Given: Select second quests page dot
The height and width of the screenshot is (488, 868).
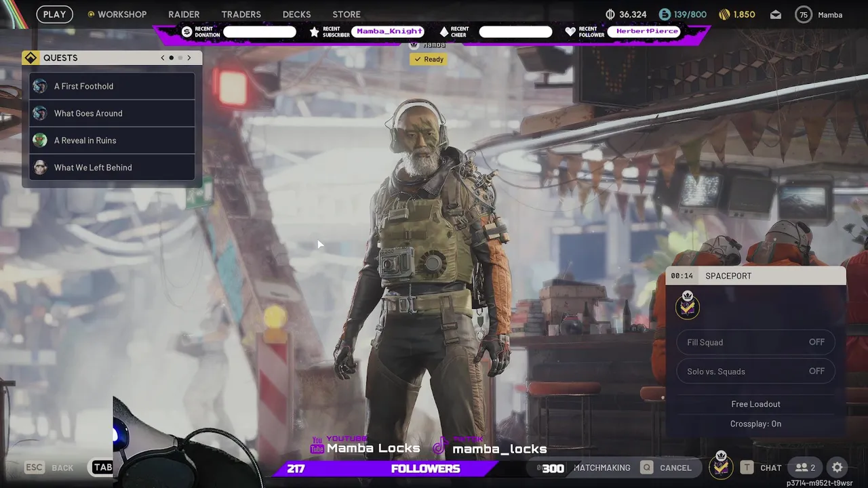Looking at the screenshot, I should coord(180,58).
